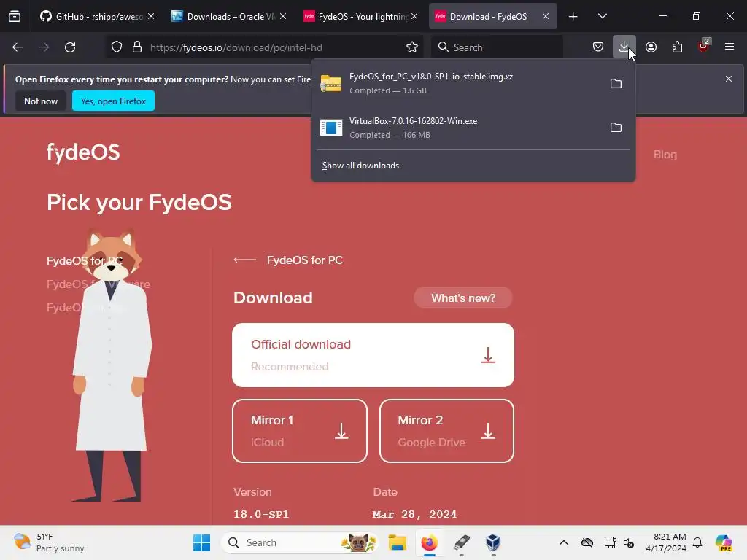Show site security padlock info

click(137, 47)
